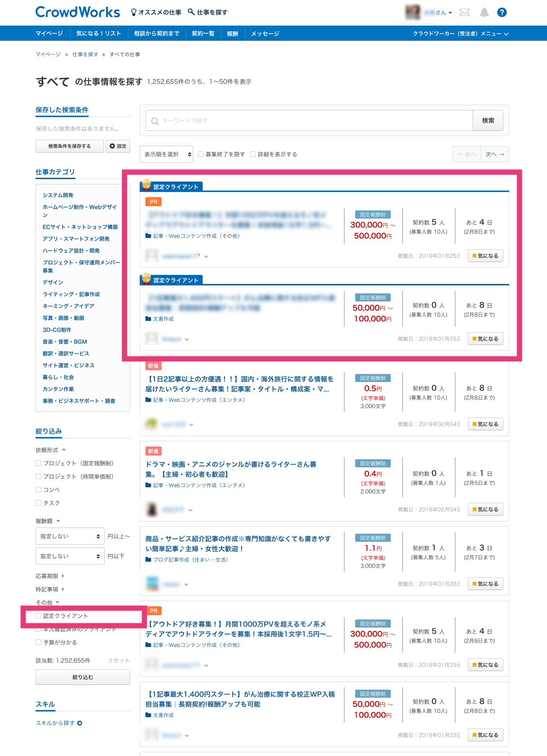Open the システム開発 category link

58,195
